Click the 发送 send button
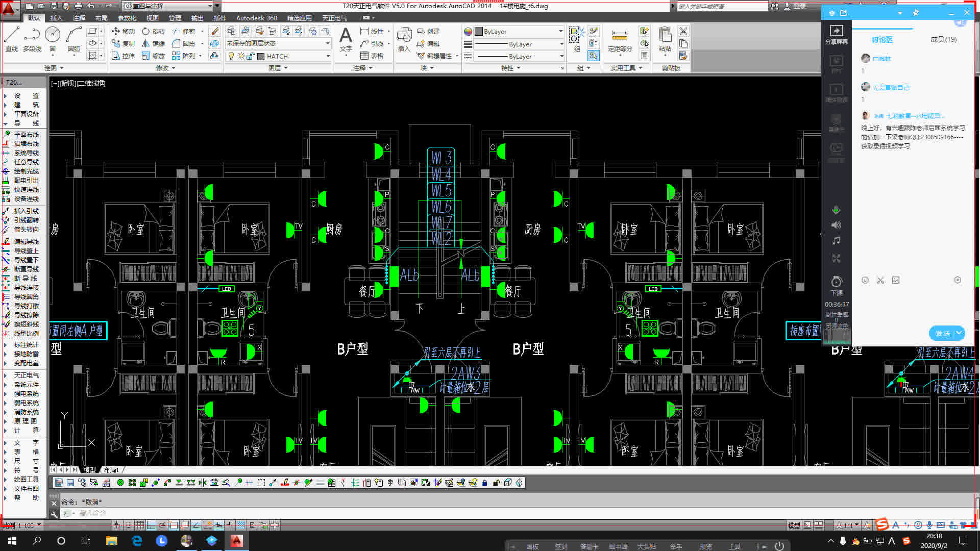Image resolution: width=980 pixels, height=551 pixels. [x=942, y=333]
